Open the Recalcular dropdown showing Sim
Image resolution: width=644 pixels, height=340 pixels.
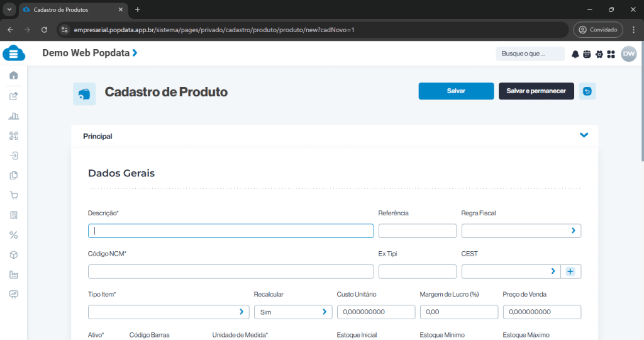(x=292, y=312)
